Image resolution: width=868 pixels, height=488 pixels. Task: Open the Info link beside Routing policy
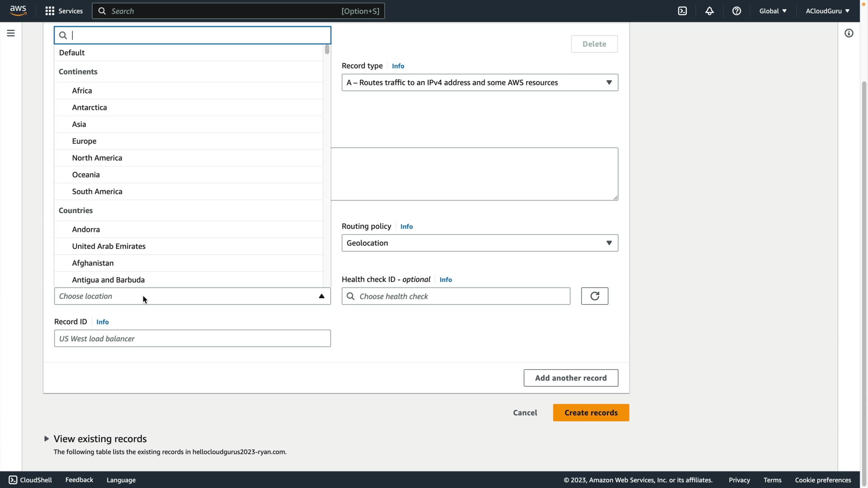pyautogui.click(x=406, y=226)
